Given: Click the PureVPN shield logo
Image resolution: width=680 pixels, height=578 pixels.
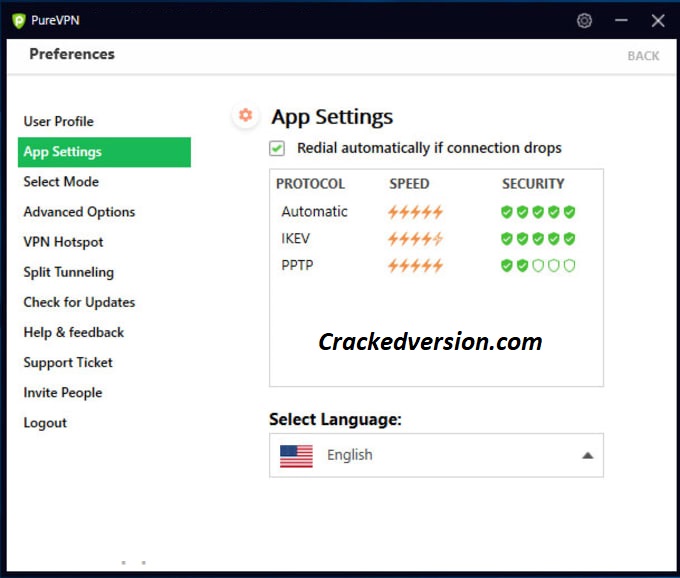Looking at the screenshot, I should tap(19, 20).
